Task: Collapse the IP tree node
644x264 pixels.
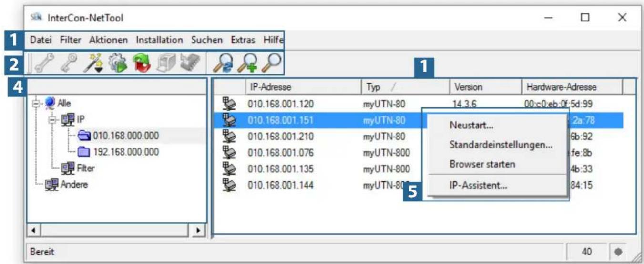Action: [x=53, y=120]
